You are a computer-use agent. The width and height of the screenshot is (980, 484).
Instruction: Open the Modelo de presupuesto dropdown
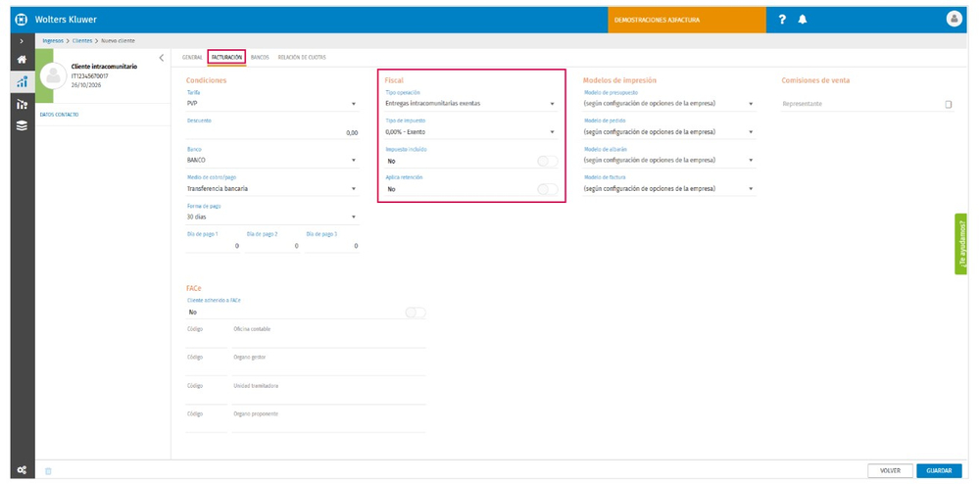pos(669,104)
